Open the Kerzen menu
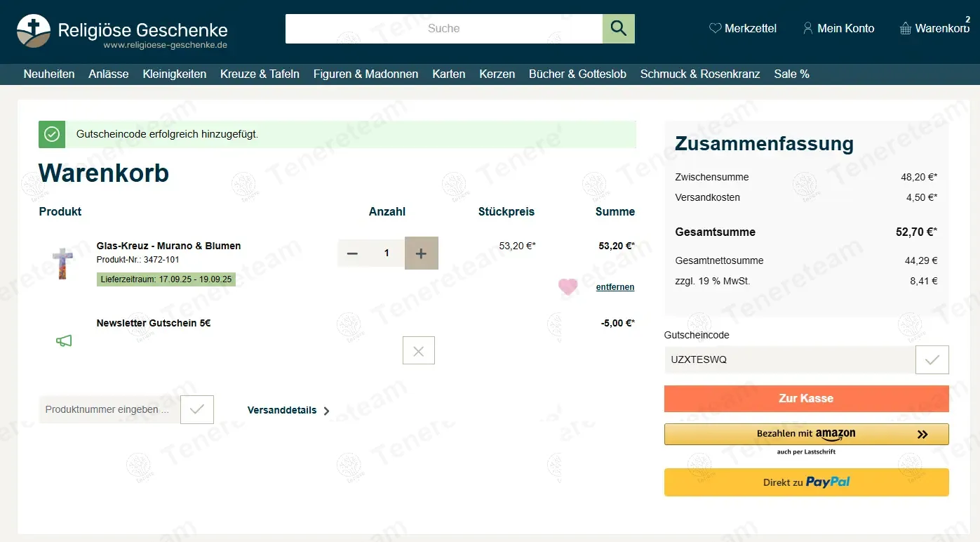The height and width of the screenshot is (542, 980). pyautogui.click(x=497, y=74)
